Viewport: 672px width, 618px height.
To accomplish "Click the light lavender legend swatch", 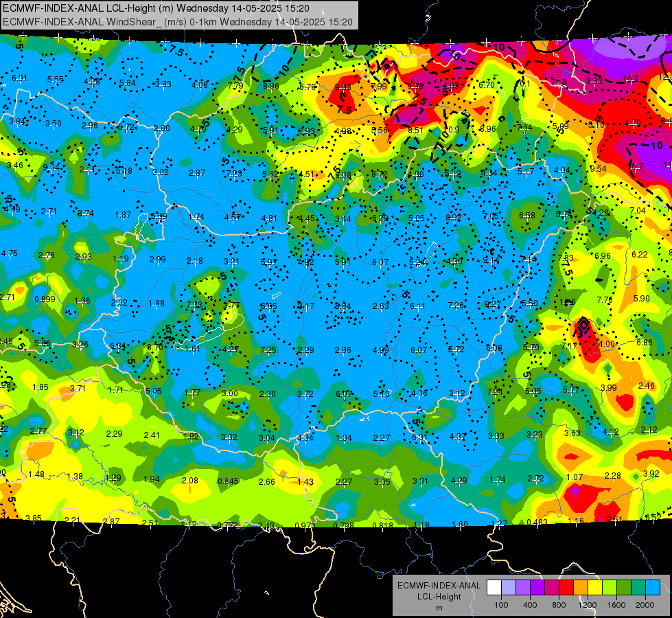I will tap(509, 588).
